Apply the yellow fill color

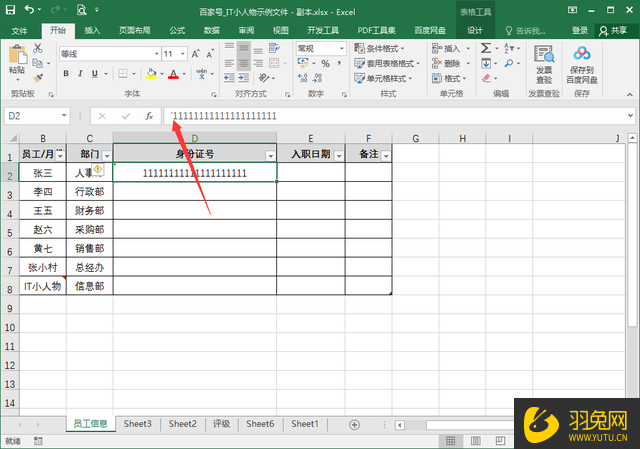click(x=151, y=74)
